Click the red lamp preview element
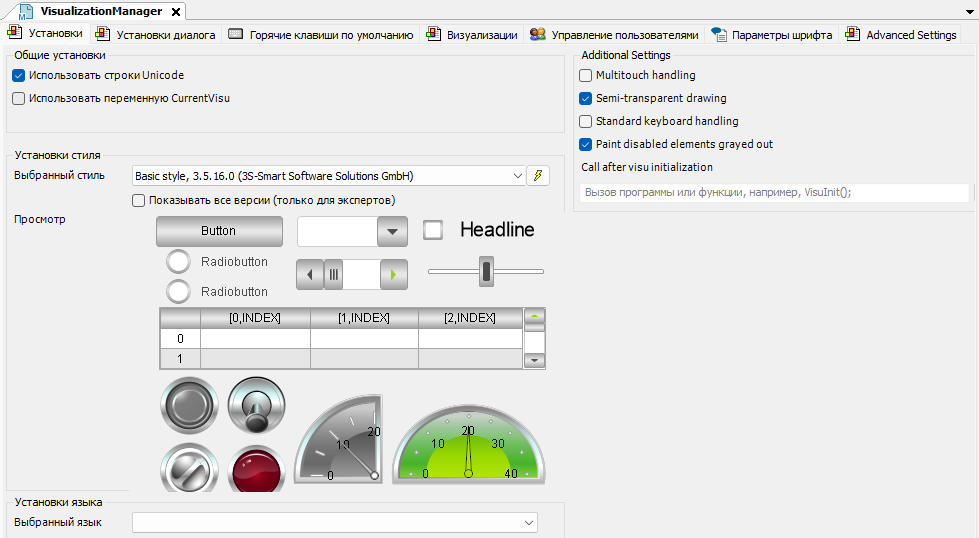Image resolution: width=979 pixels, height=538 pixels. click(x=256, y=467)
